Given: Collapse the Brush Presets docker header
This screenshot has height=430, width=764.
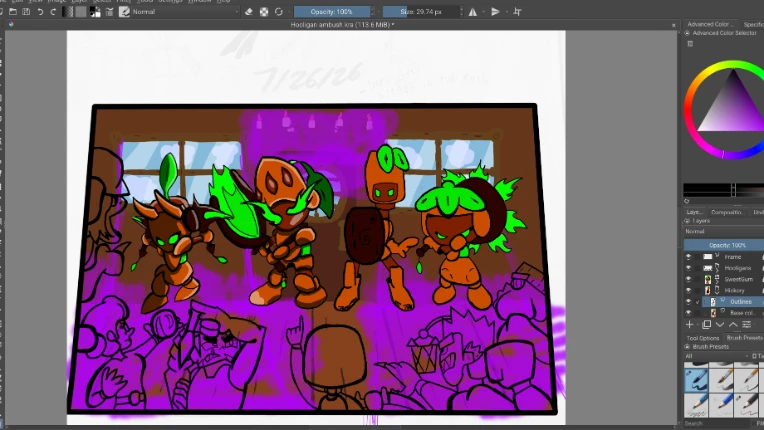Looking at the screenshot, I should click(687, 347).
